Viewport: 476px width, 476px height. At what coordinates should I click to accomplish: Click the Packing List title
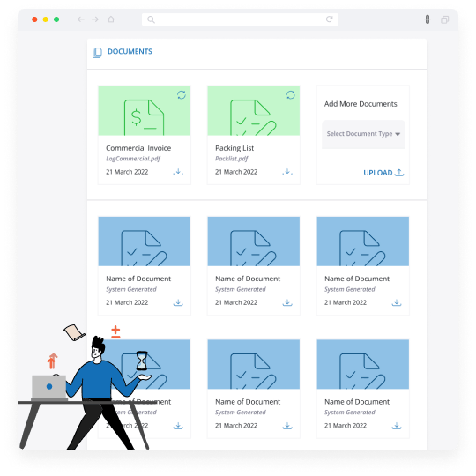coord(234,148)
